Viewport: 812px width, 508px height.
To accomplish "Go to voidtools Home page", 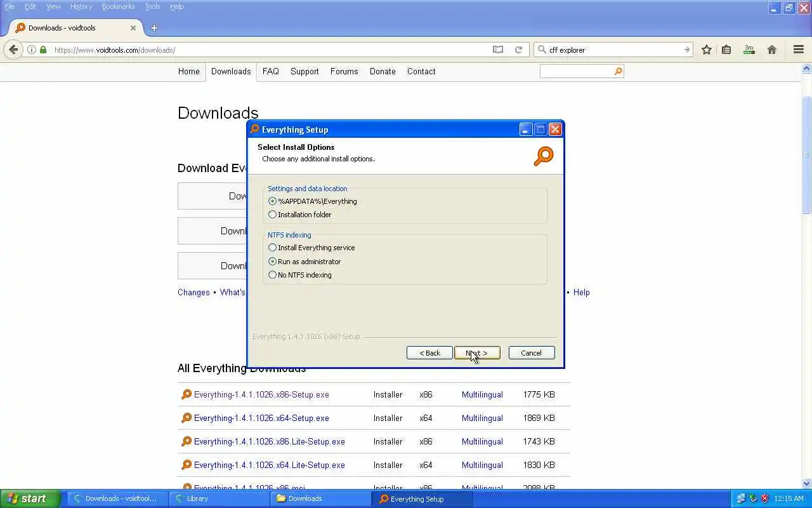I will (188, 72).
